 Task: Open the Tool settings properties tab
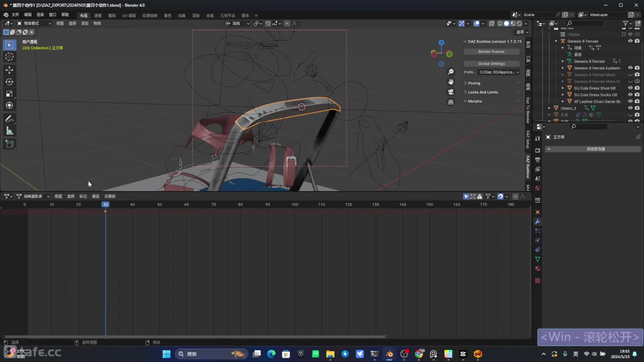(x=538, y=138)
